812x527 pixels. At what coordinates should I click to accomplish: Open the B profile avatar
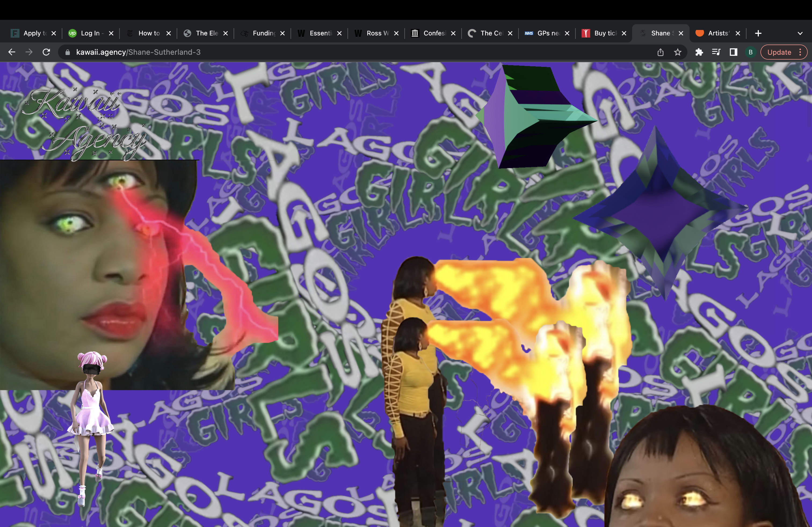tap(750, 52)
